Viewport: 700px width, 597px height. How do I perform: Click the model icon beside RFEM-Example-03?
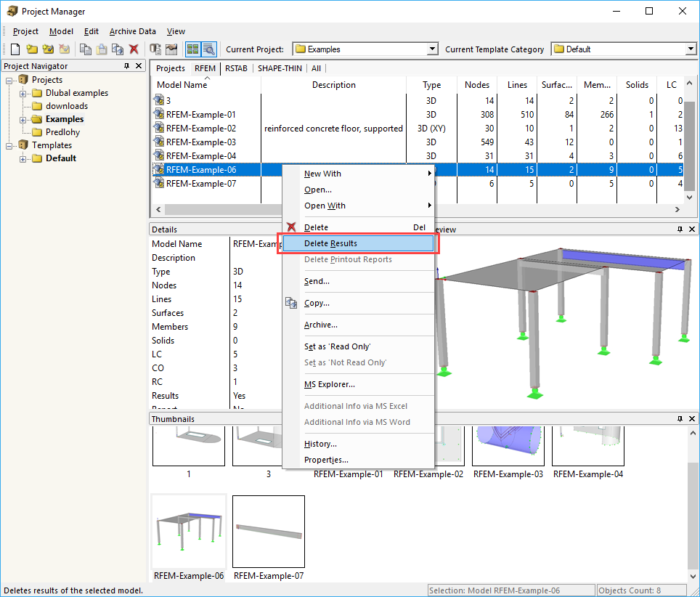coord(159,142)
